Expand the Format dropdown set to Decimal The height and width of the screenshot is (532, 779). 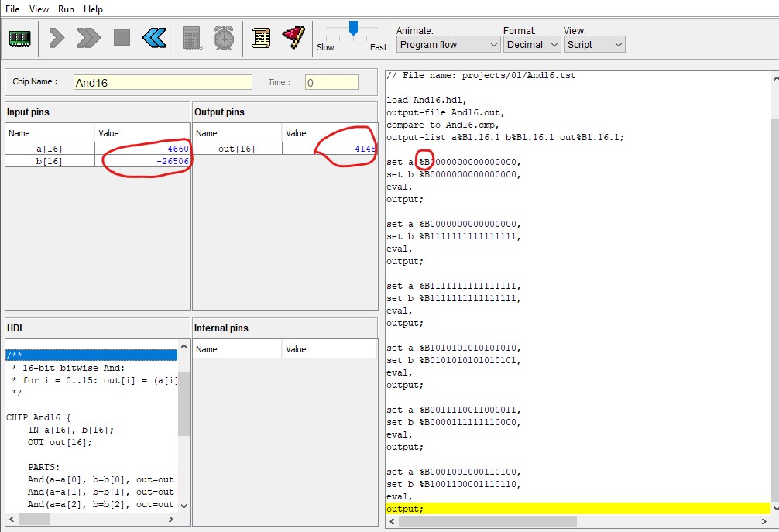coord(531,45)
